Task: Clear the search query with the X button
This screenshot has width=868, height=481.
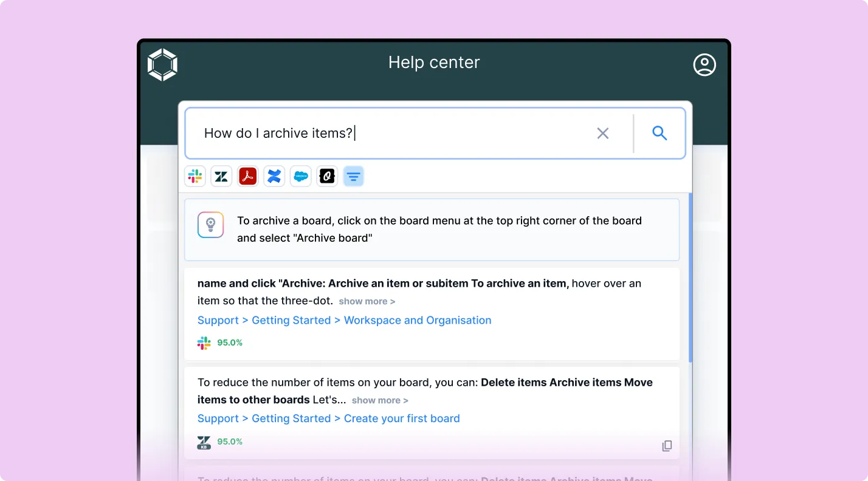Action: click(x=602, y=133)
